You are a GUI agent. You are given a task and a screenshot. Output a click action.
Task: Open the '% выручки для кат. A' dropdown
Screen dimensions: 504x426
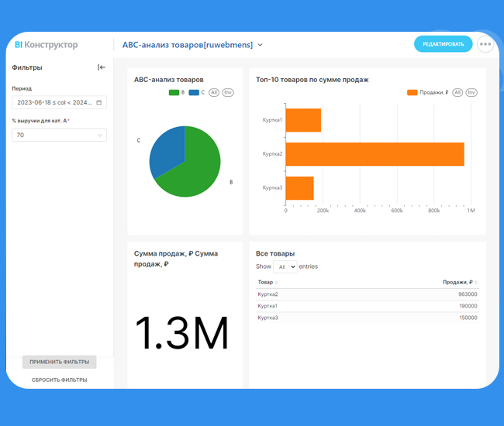pyautogui.click(x=59, y=135)
